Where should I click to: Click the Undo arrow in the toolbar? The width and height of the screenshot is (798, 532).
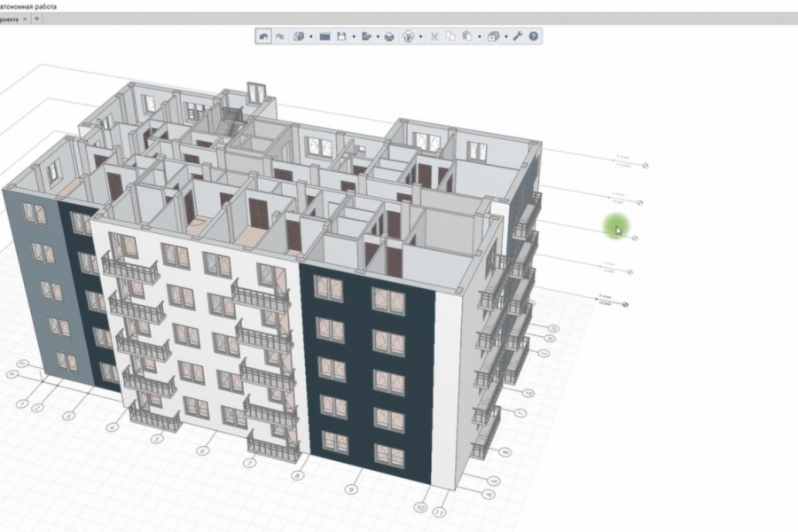coord(263,36)
